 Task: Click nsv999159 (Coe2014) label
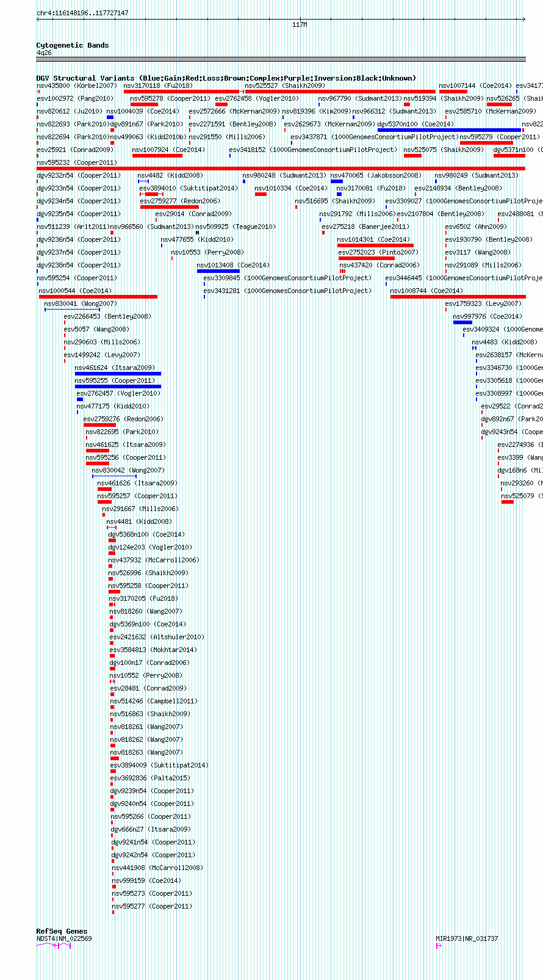pyautogui.click(x=146, y=880)
